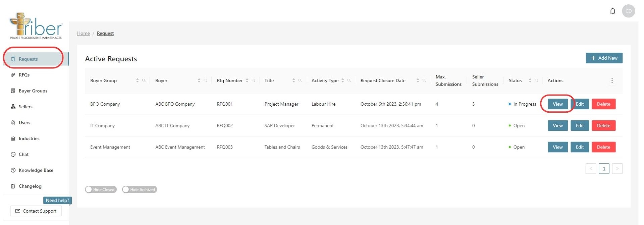Click the Active Requests heading

coord(111,59)
